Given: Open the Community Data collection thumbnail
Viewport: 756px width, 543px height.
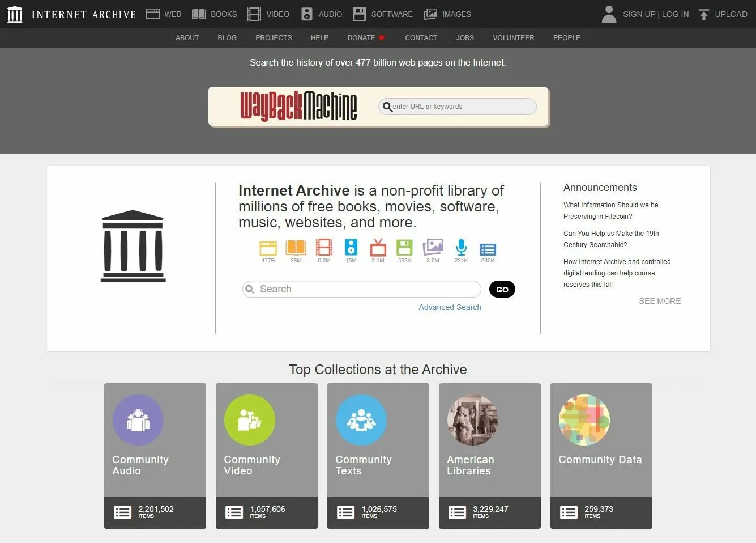Looking at the screenshot, I should tap(584, 420).
